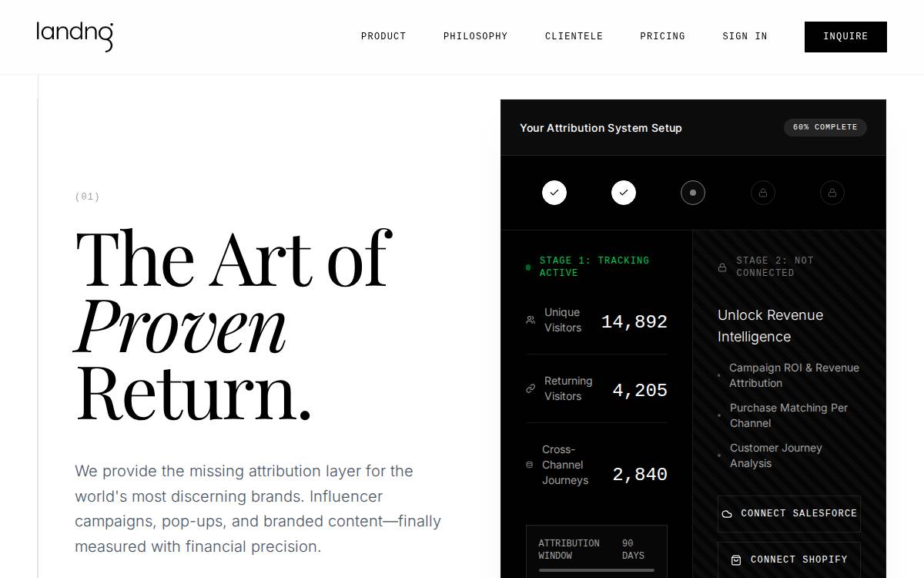
Task: Click the Cross-Channel Journeys database icon
Action: point(529,465)
